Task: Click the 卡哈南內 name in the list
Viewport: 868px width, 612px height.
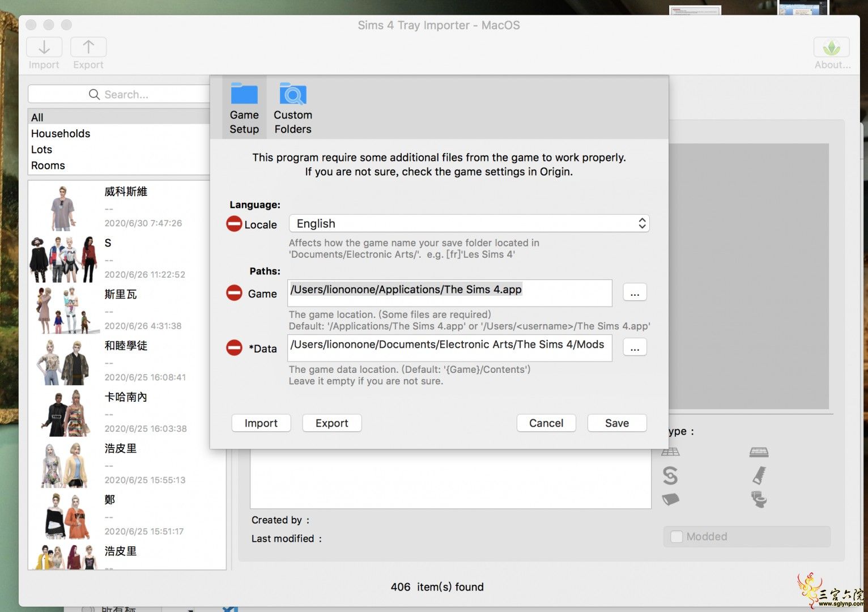Action: pos(126,397)
